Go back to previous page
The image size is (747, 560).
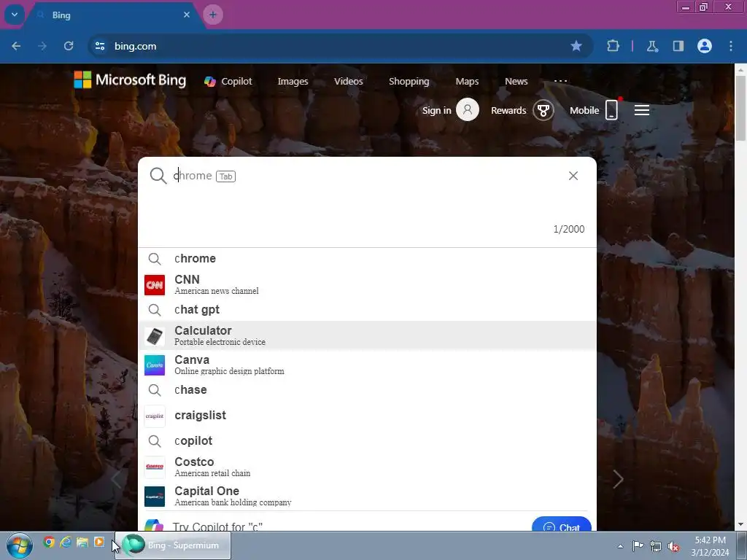pyautogui.click(x=16, y=46)
